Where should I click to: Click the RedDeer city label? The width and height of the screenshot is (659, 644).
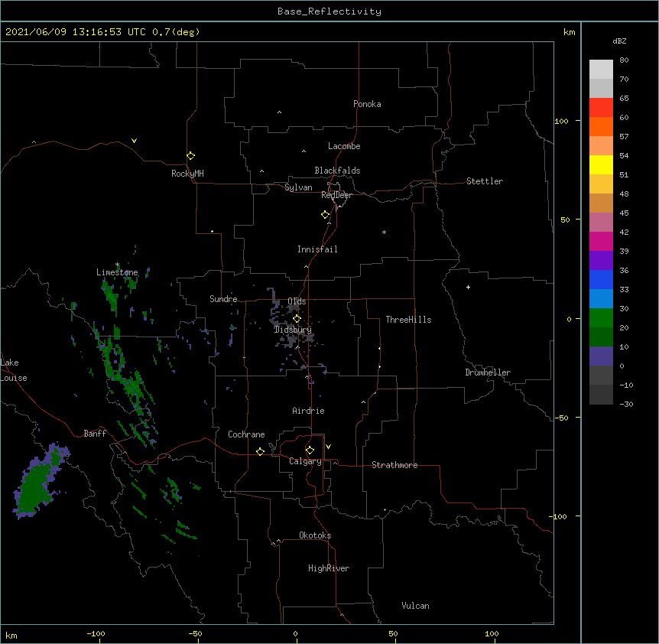336,195
